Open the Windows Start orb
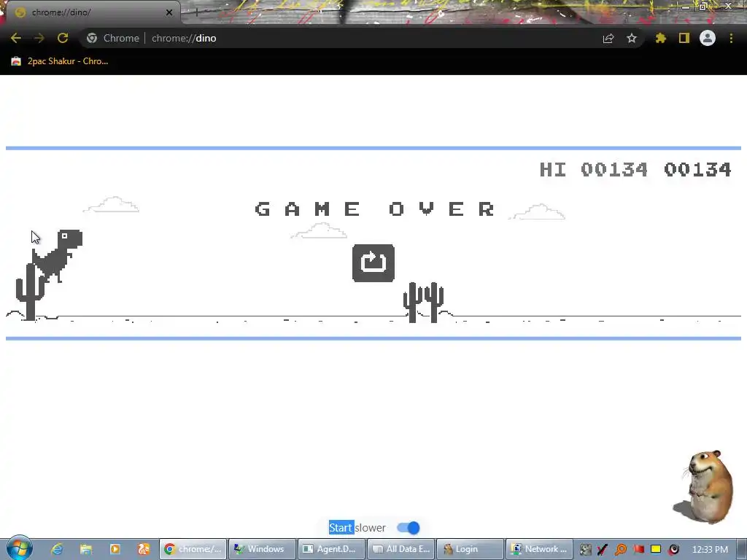Screen dimensions: 747x560 point(19,548)
